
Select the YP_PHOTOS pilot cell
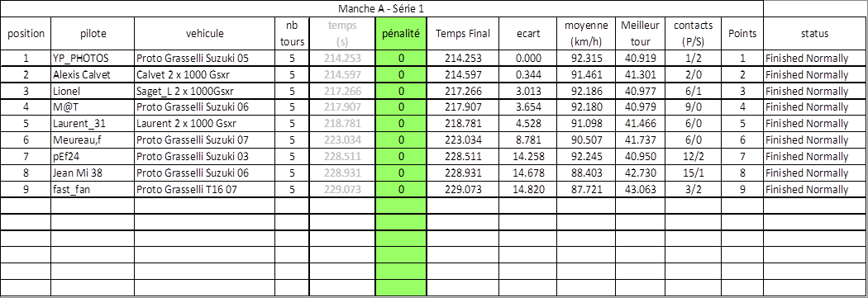coord(93,58)
